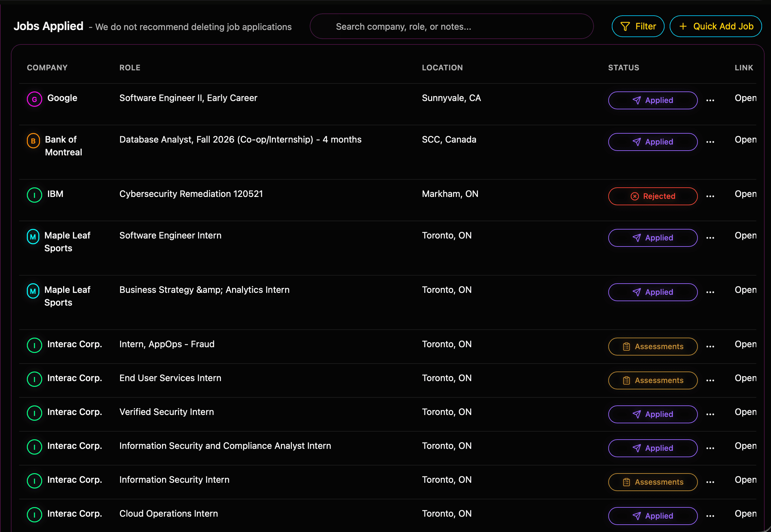Change Applied status for Compliance Analyst Intern

(x=653, y=448)
